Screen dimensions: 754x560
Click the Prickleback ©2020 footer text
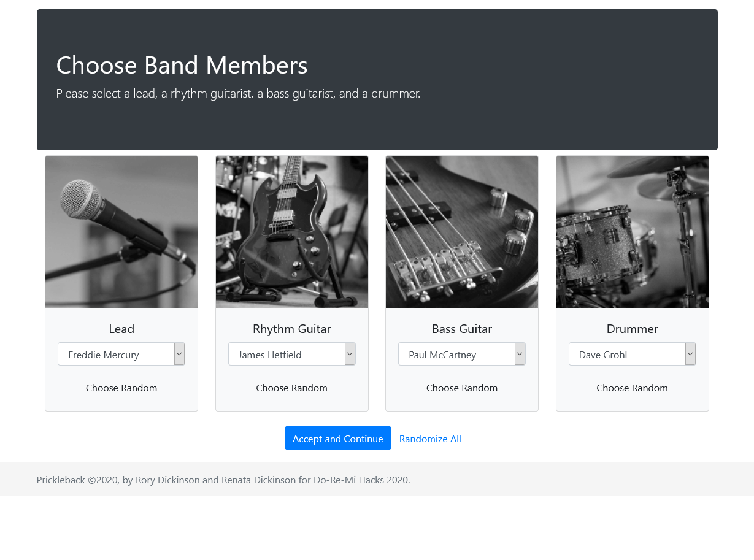[x=223, y=480]
